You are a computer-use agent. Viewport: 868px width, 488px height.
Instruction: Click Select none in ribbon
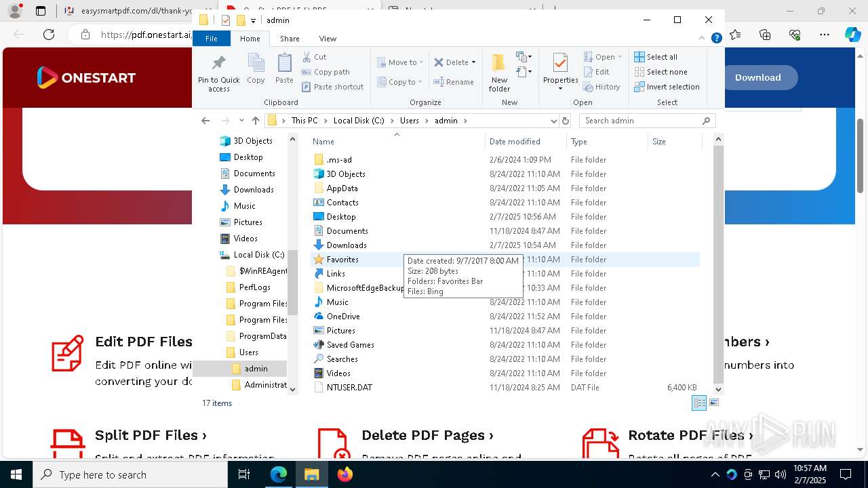pyautogui.click(x=660, y=72)
